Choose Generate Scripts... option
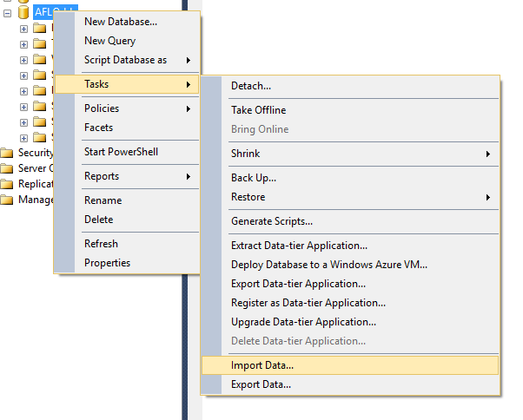The image size is (523, 420). click(x=272, y=221)
